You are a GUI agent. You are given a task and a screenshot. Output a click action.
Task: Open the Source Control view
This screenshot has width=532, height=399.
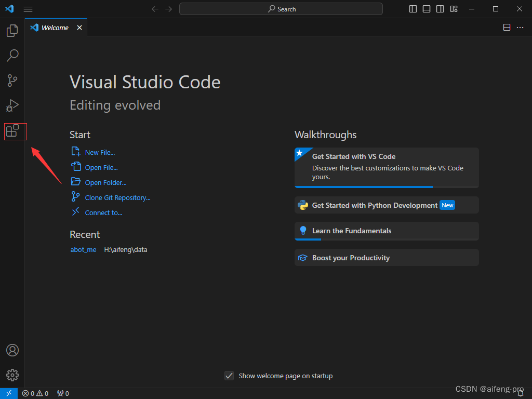12,81
